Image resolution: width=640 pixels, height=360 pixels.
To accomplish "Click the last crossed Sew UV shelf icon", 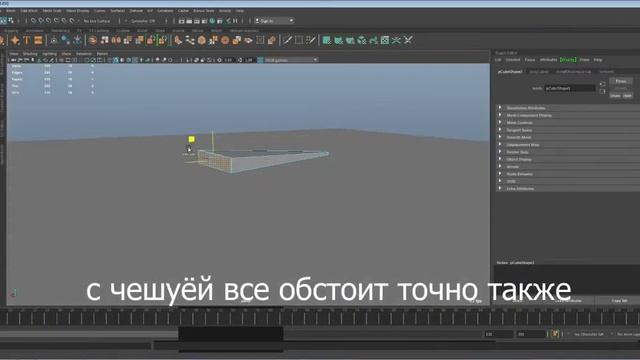I will point(408,40).
